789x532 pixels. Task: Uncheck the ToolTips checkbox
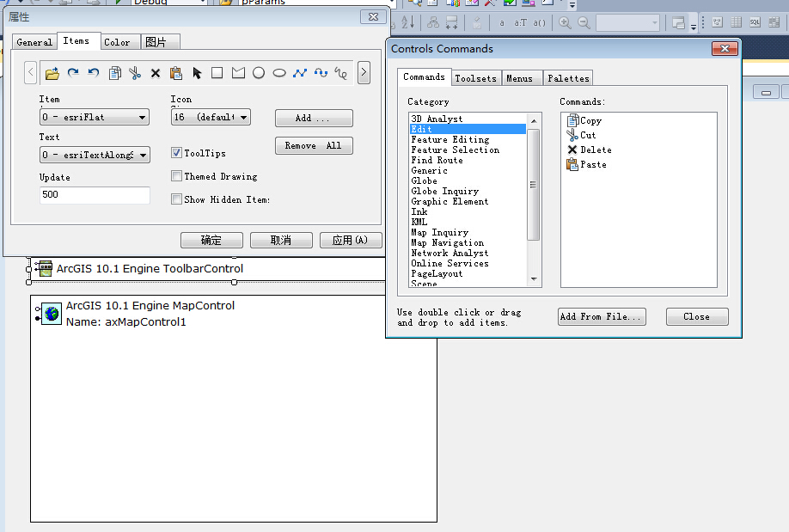coord(176,152)
